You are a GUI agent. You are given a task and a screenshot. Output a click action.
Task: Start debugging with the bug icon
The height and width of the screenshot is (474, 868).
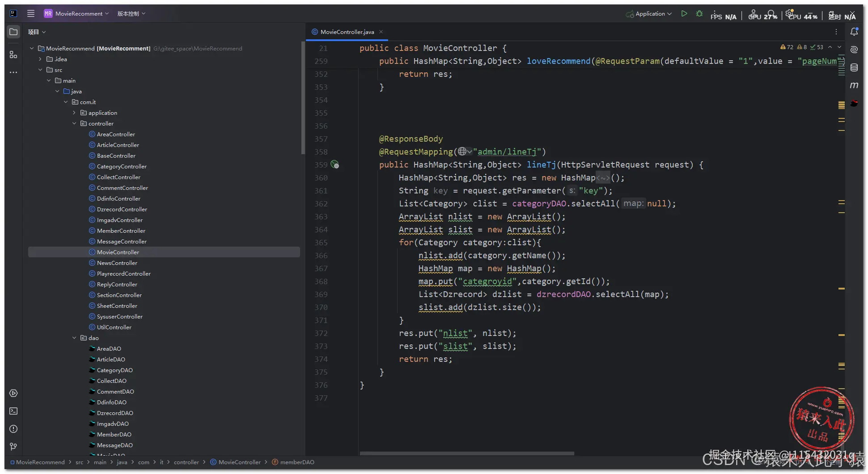click(699, 13)
